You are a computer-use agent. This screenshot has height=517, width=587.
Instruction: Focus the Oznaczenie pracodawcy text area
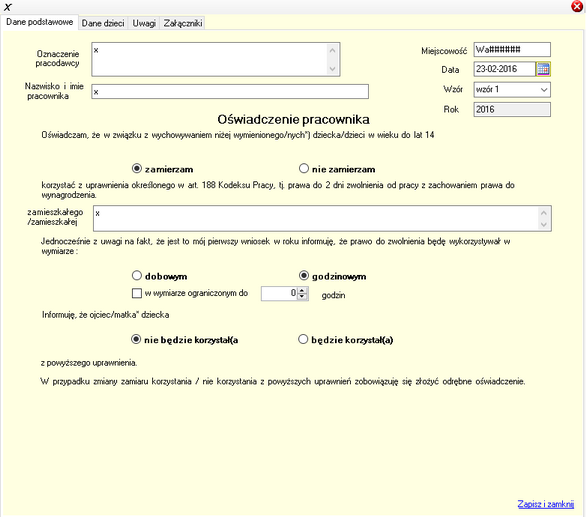[x=216, y=60]
